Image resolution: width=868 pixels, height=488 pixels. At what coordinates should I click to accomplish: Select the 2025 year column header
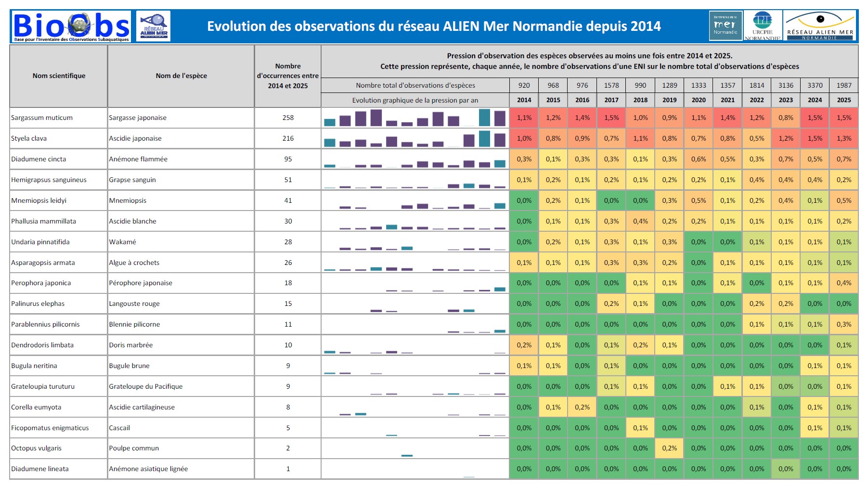843,100
